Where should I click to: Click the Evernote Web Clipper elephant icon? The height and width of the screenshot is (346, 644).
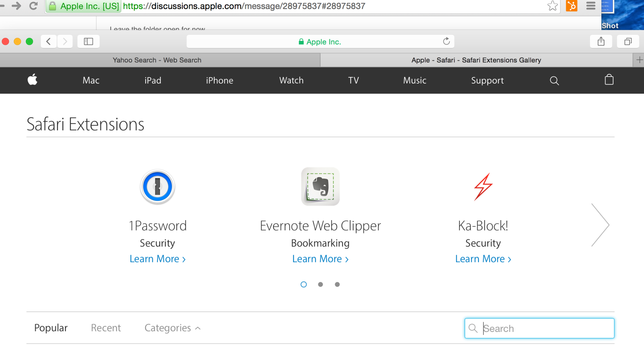coord(320,187)
